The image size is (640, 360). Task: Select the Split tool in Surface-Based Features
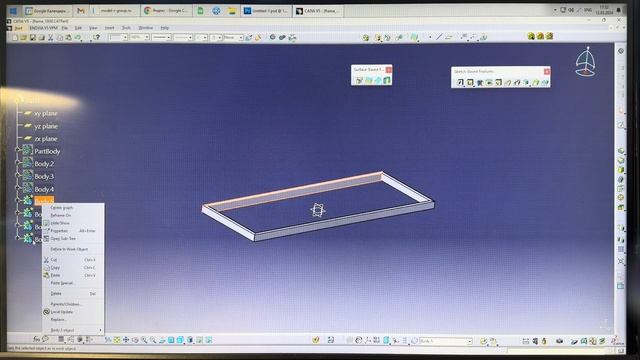pyautogui.click(x=359, y=80)
